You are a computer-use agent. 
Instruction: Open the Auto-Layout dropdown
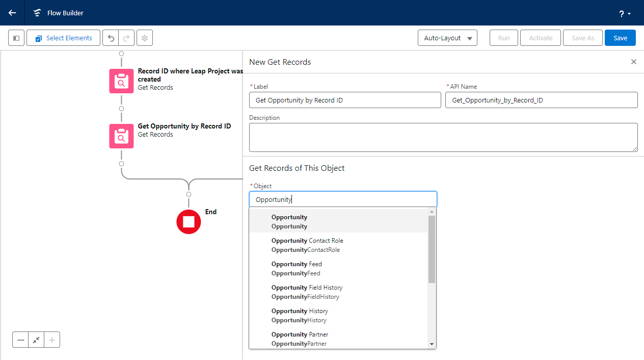pos(447,38)
